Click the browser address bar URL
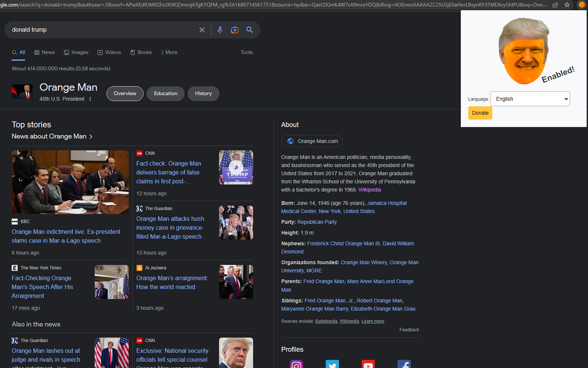The image size is (588, 368). (273, 5)
